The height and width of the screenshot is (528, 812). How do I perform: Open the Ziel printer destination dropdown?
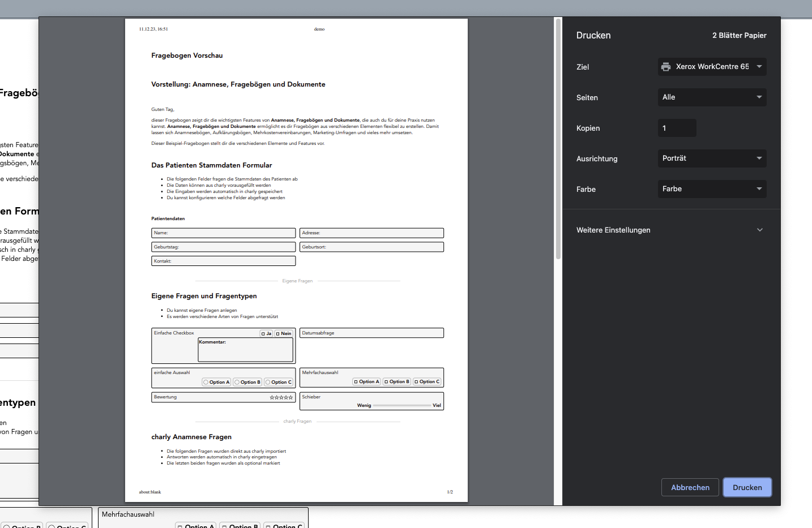coord(712,67)
